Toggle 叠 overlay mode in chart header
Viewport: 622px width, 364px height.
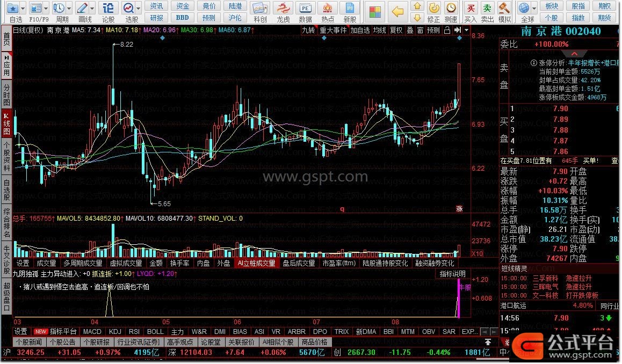[x=410, y=30]
